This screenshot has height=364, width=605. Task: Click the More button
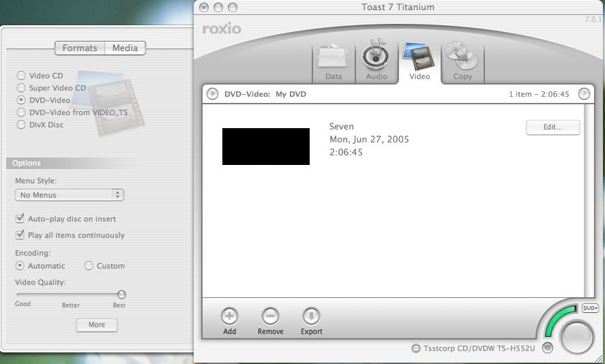click(x=97, y=324)
